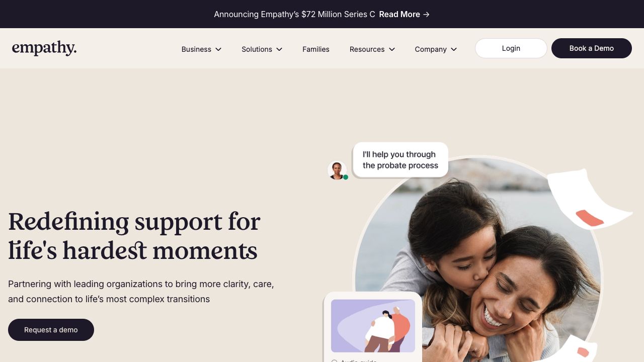This screenshot has height=362, width=644.
Task: Click the chevron next to Business
Action: tap(218, 49)
